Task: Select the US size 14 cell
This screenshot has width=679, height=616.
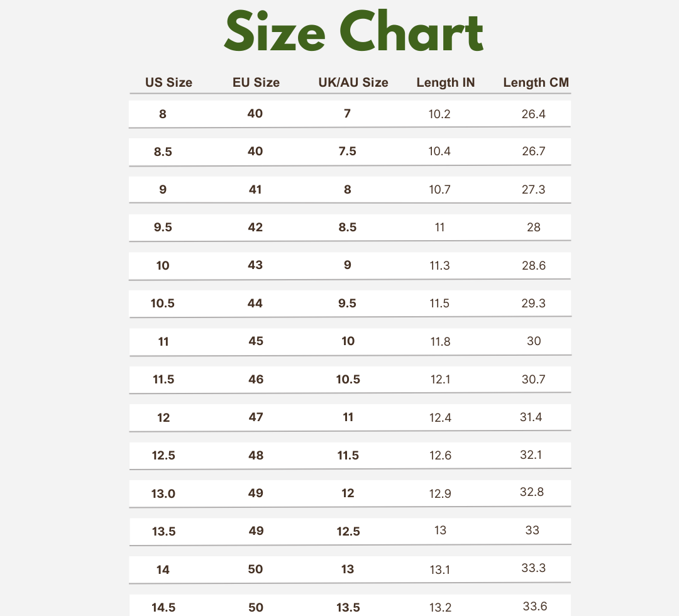Action: pyautogui.click(x=163, y=569)
